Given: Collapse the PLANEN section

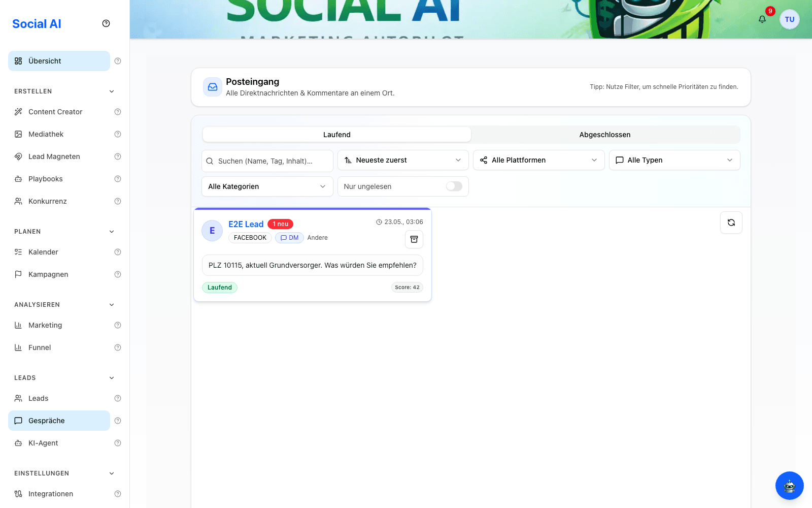Looking at the screenshot, I should pos(112,232).
